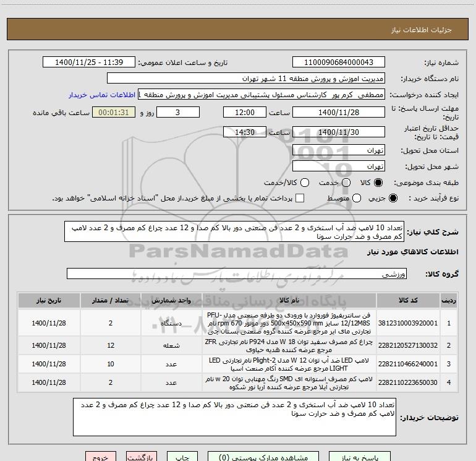
Task: Click the countdown timer 00:01:31 field
Action: pyautogui.click(x=114, y=112)
